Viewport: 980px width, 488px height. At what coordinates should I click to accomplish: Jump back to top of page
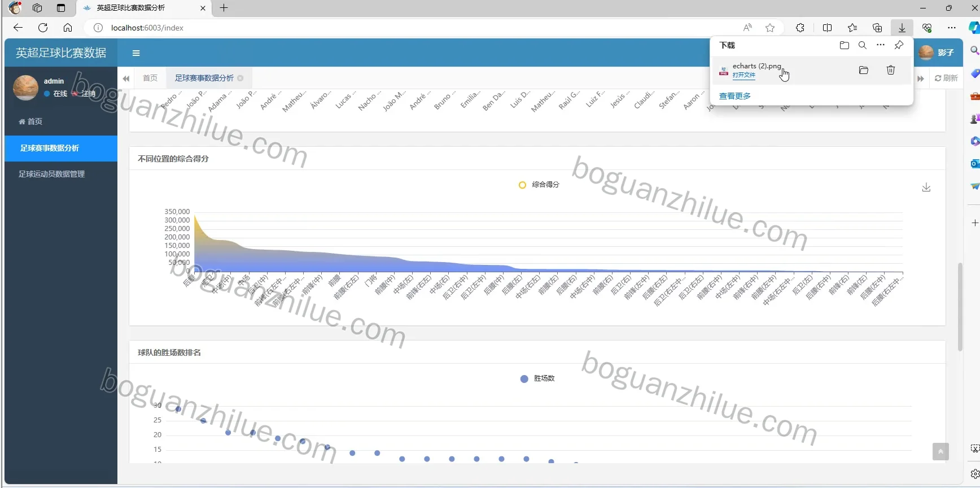940,451
